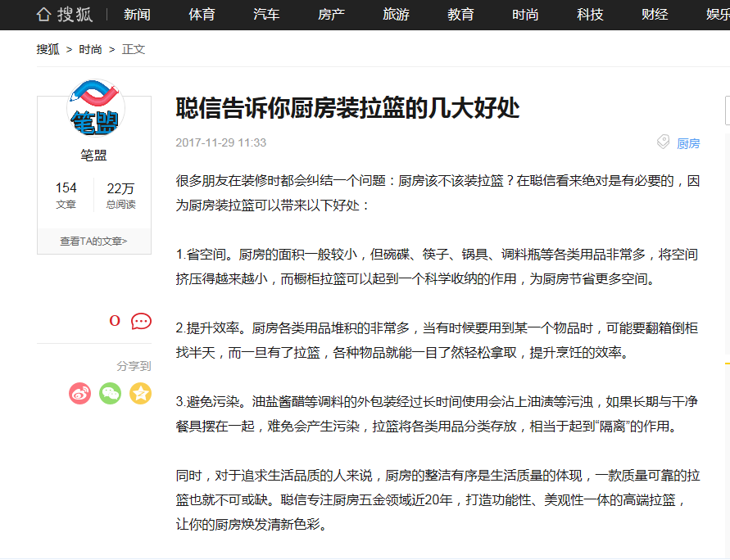Click the 154 文章 count

click(x=66, y=195)
